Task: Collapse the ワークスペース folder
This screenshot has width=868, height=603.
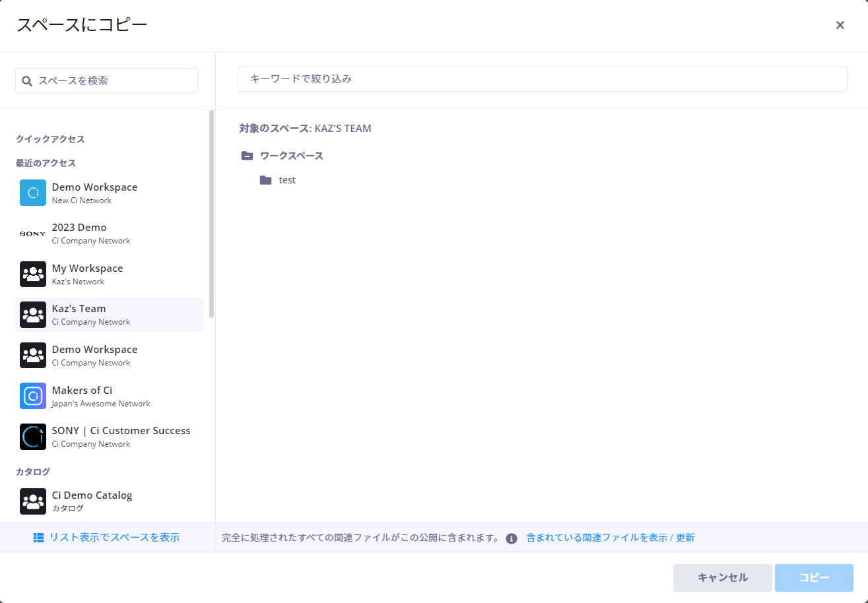Action: 247,156
